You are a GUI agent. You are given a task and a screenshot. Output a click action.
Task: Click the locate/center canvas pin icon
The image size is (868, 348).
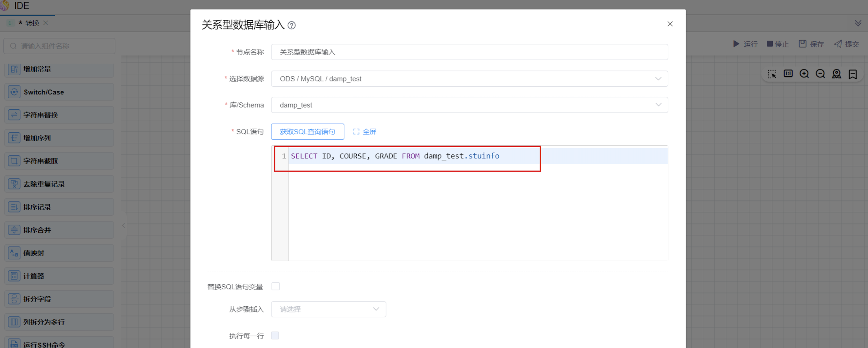836,74
